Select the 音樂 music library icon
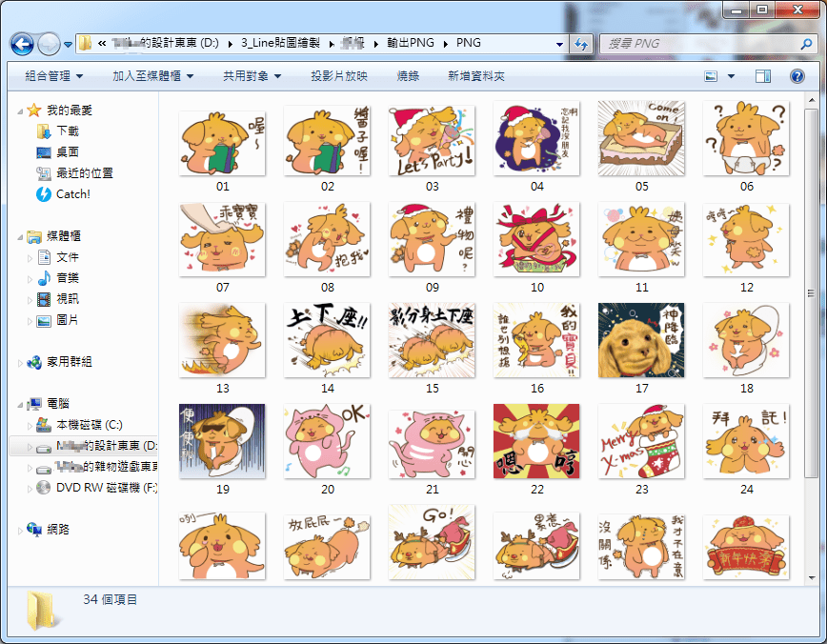Screen dimensions: 827x644 pyautogui.click(x=44, y=278)
